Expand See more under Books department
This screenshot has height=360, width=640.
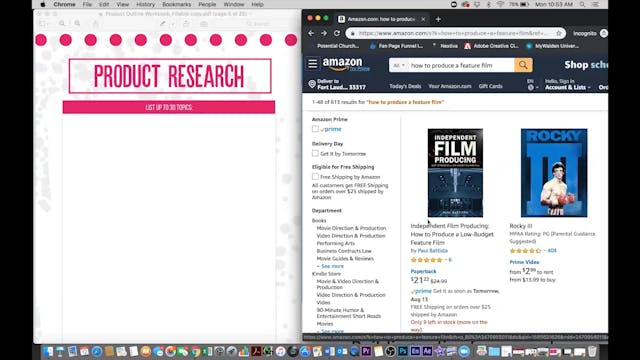[331, 266]
